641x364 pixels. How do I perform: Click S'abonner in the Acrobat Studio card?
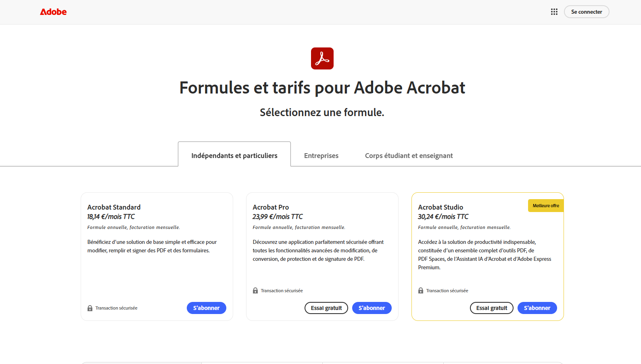(x=537, y=308)
